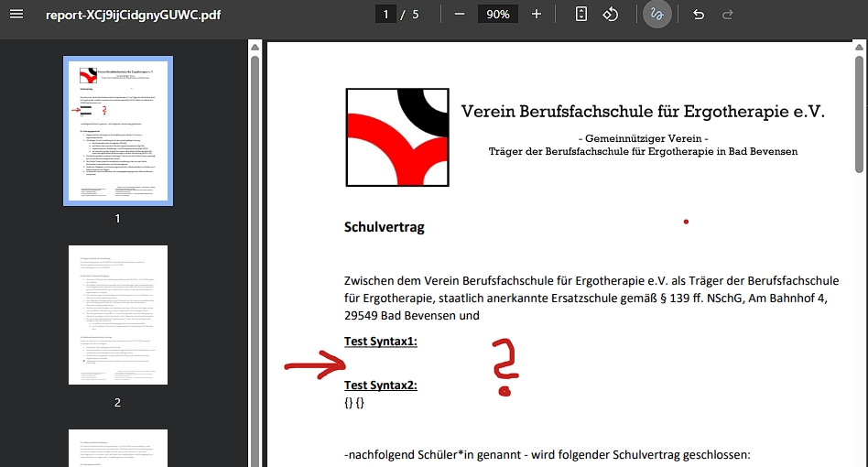Click the red and black school logo
This screenshot has width=868, height=467.
click(396, 137)
